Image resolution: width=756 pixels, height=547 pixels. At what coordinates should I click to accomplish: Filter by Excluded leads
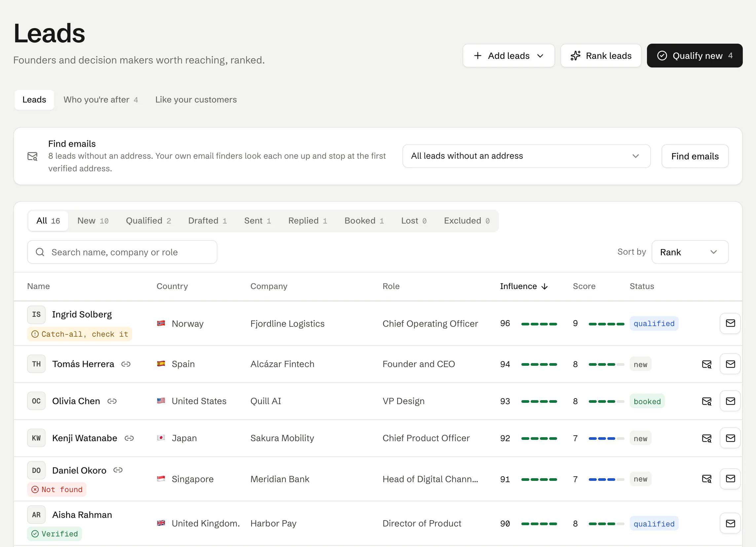tap(467, 221)
